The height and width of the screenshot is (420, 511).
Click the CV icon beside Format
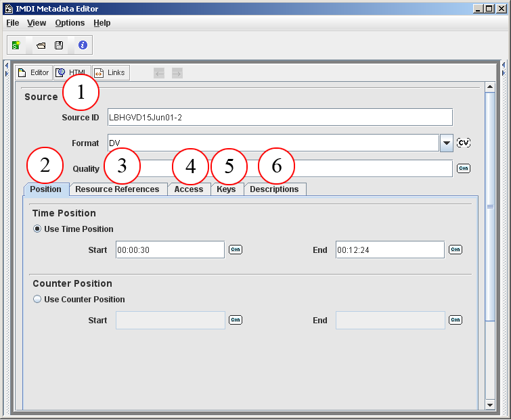(x=463, y=143)
